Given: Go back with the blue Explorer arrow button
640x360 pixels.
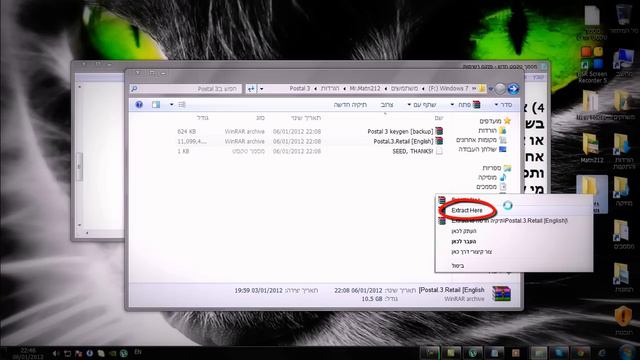Looking at the screenshot, I should tap(513, 89).
